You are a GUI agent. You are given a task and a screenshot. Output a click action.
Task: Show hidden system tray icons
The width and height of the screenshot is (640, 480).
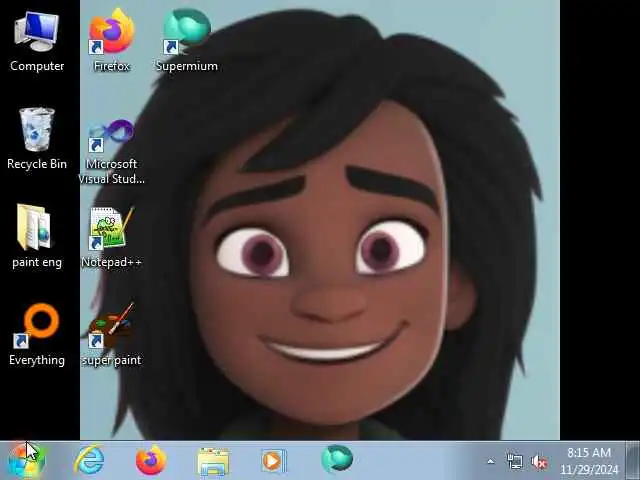click(x=491, y=462)
